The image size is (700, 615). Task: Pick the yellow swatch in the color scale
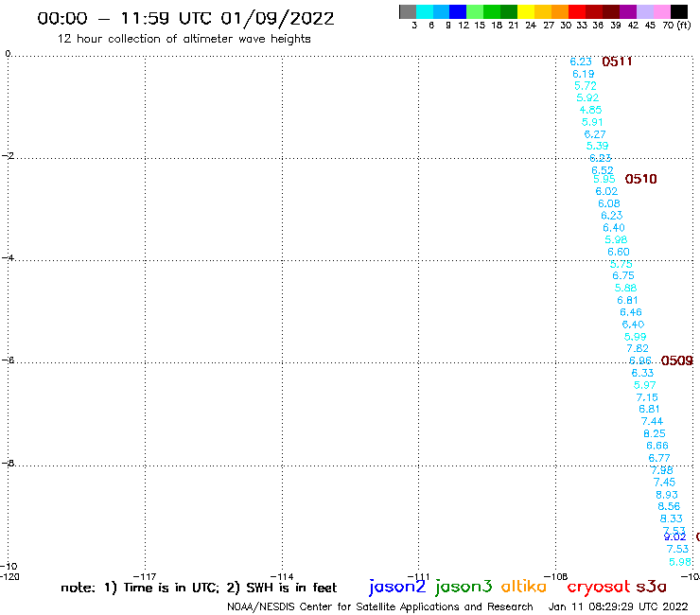pyautogui.click(x=526, y=11)
